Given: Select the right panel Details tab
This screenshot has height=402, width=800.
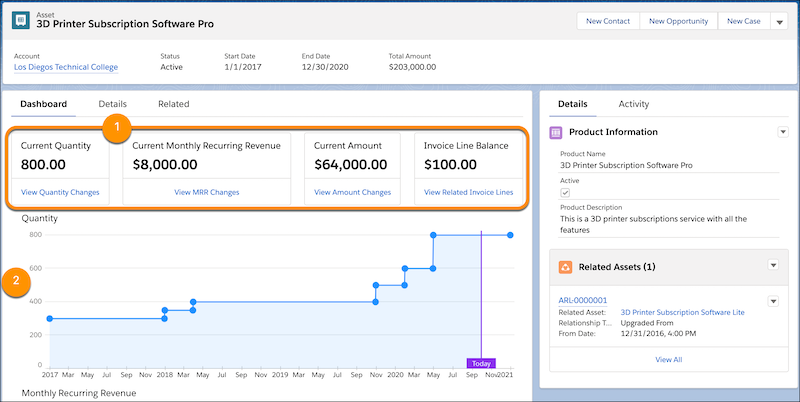Looking at the screenshot, I should pyautogui.click(x=572, y=104).
